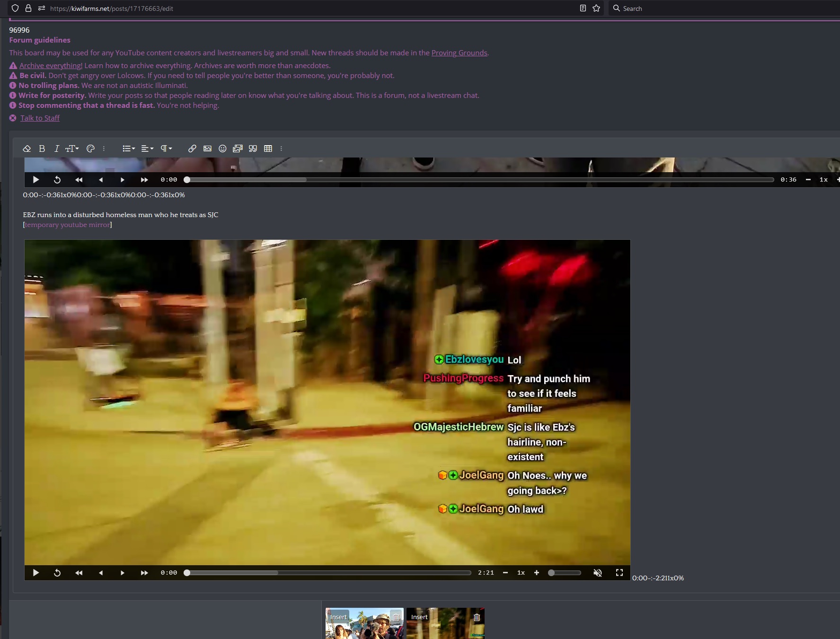Click the Insert table icon
840x639 pixels.
click(268, 149)
